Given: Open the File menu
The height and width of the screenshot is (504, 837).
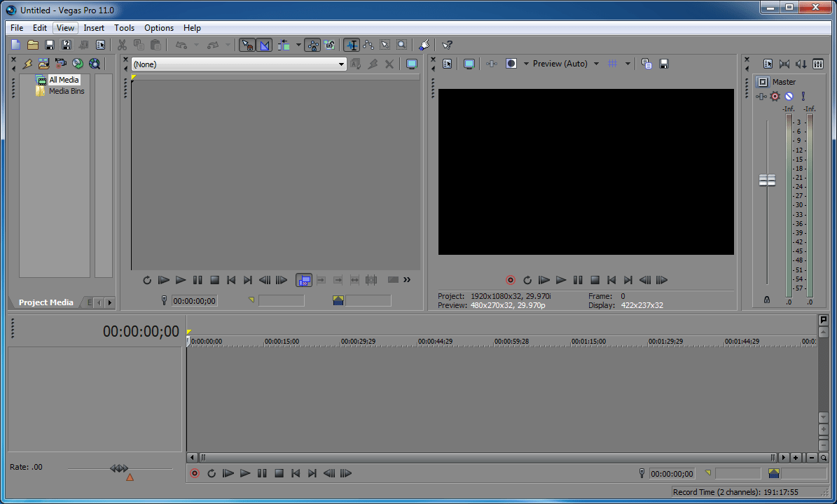Looking at the screenshot, I should (17, 28).
